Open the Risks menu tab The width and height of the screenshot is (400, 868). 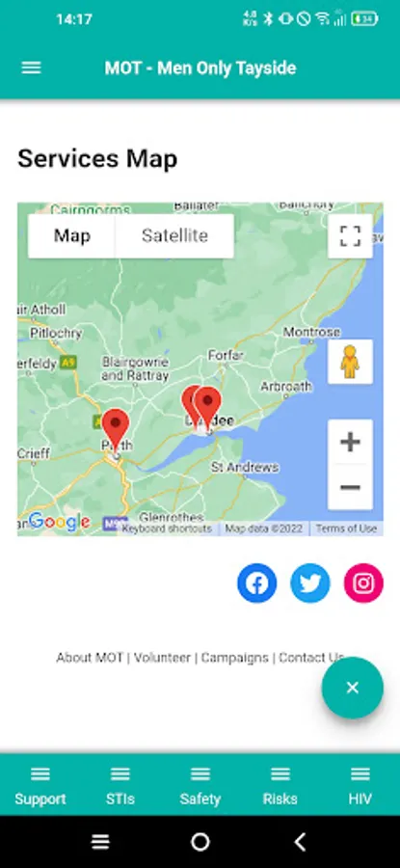[x=280, y=785]
